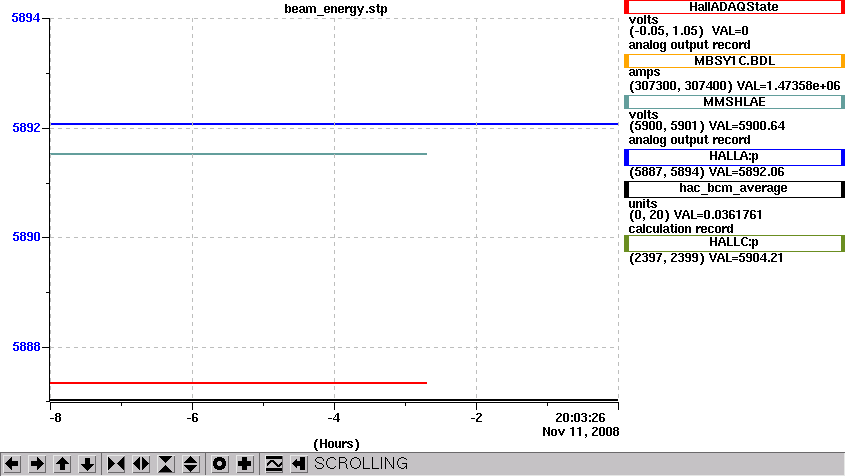Screen dimensions: 845x476
Task: Click the (-0.05, 1.05) VAL=0 readout
Action: (x=688, y=31)
